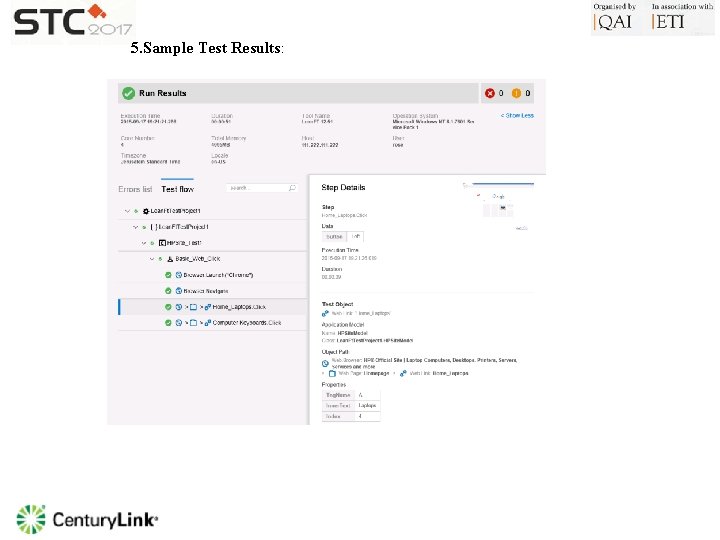Viewport: 720px width, 540px height.
Task: Click the Show Less link
Action: [x=518, y=116]
